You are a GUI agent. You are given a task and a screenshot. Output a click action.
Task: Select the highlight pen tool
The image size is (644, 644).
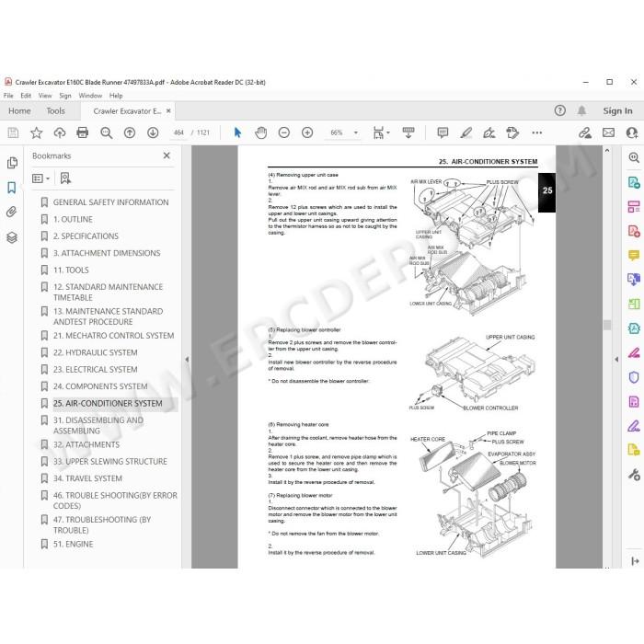tap(466, 132)
